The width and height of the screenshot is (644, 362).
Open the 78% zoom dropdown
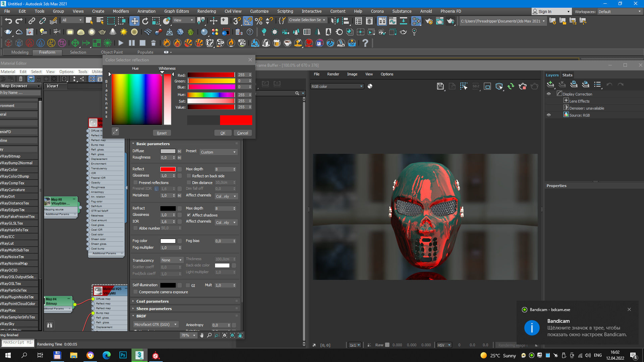pyautogui.click(x=188, y=335)
